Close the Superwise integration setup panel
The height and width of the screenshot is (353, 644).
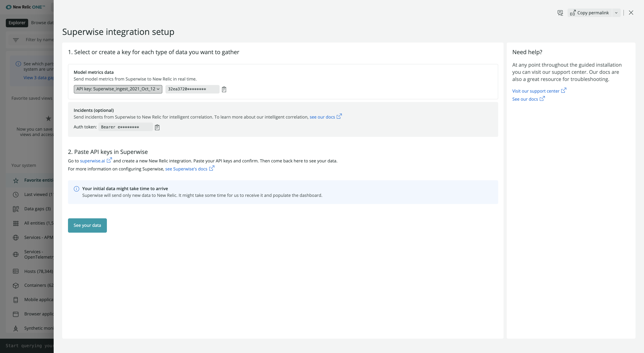click(x=631, y=13)
